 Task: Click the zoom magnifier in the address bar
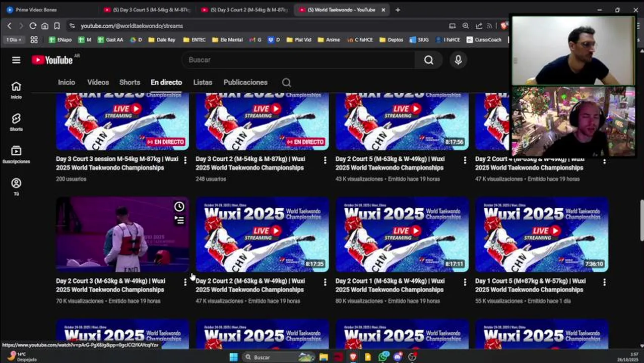tap(466, 26)
